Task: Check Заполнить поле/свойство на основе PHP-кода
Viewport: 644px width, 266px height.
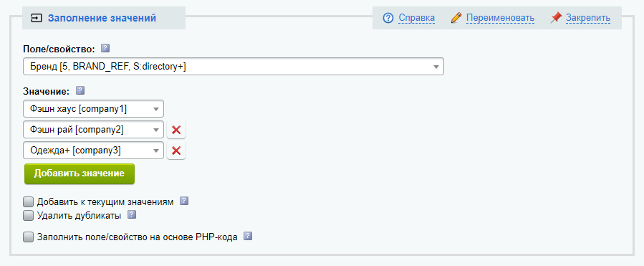Action: (x=29, y=237)
